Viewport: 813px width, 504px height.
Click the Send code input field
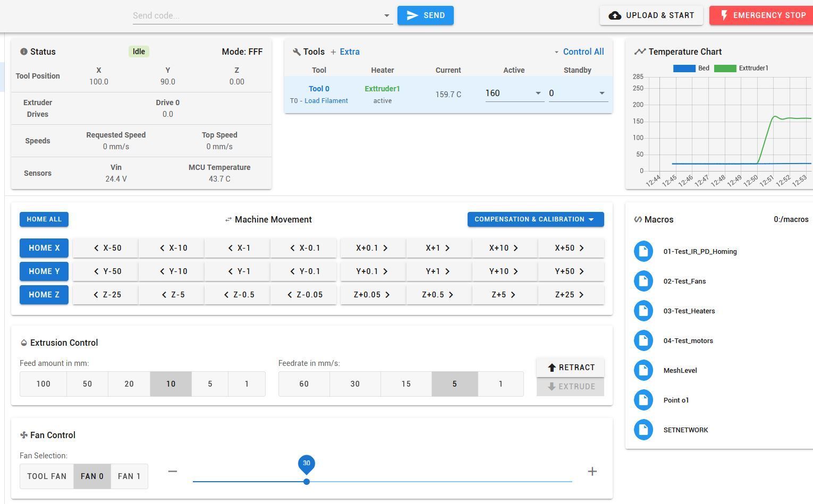[257, 15]
